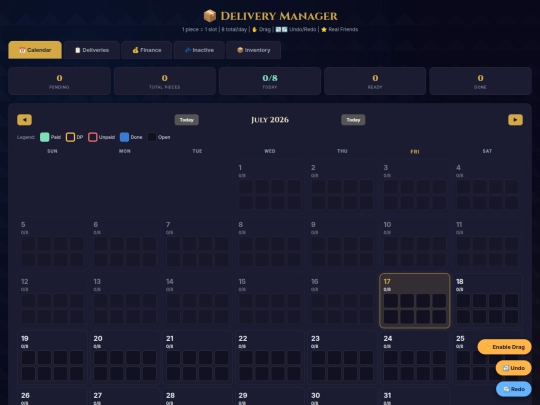Click the Delivery Manager title

279,16
